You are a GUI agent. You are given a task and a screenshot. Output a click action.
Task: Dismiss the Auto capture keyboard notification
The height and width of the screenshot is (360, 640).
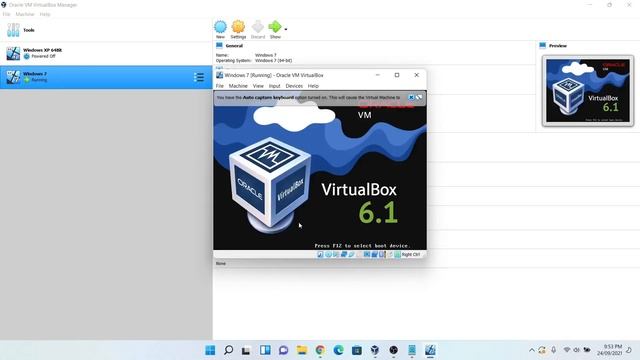coord(411,98)
